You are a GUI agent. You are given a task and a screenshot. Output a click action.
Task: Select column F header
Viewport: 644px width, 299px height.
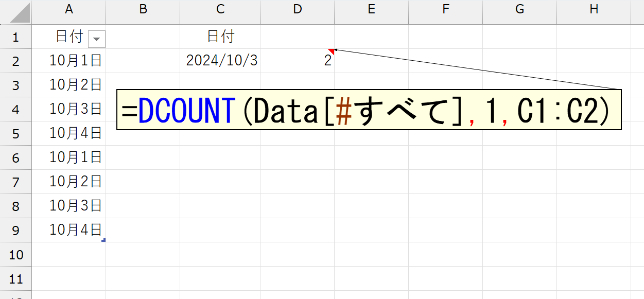pos(446,12)
